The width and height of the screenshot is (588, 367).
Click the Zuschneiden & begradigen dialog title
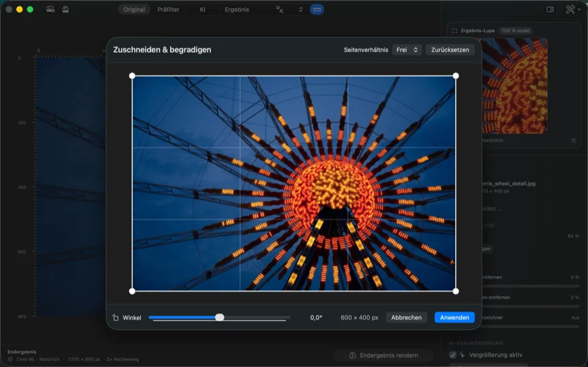click(162, 50)
